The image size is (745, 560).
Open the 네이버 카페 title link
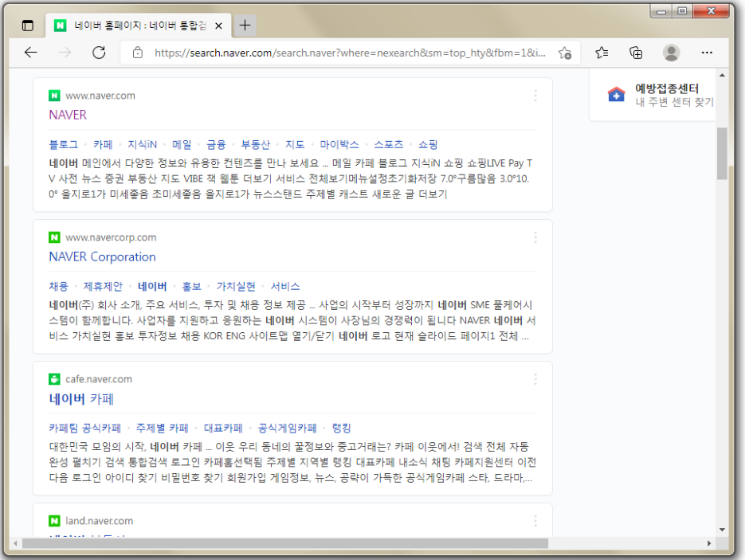point(81,398)
